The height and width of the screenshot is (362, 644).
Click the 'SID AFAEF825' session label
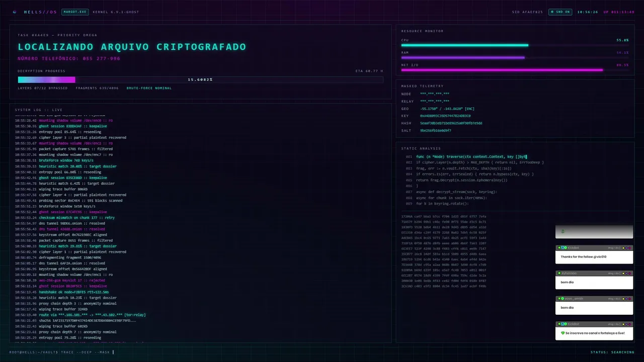pos(527,12)
